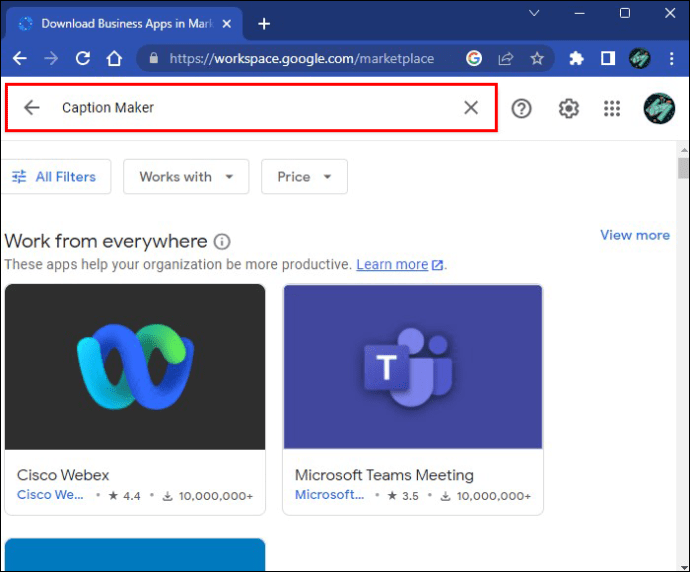Click the Cisco Webex app title
690x572 pixels.
point(63,475)
